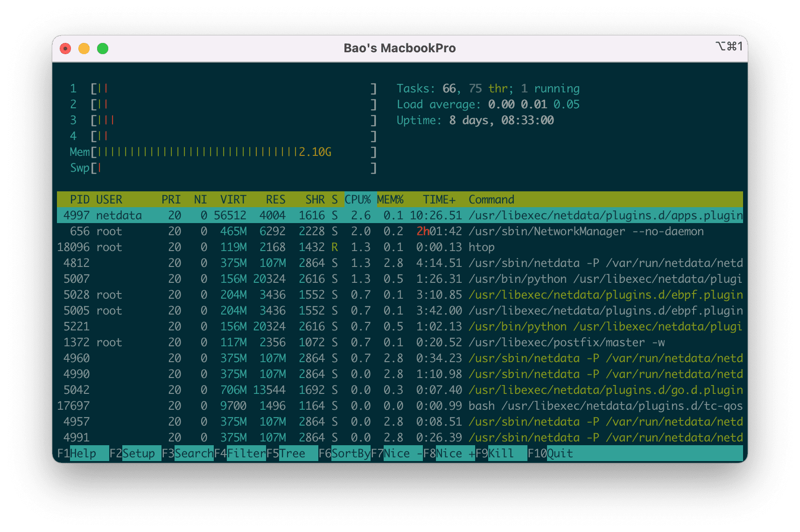
Task: Decrease niceness using F7Nice -
Action: [x=397, y=453]
